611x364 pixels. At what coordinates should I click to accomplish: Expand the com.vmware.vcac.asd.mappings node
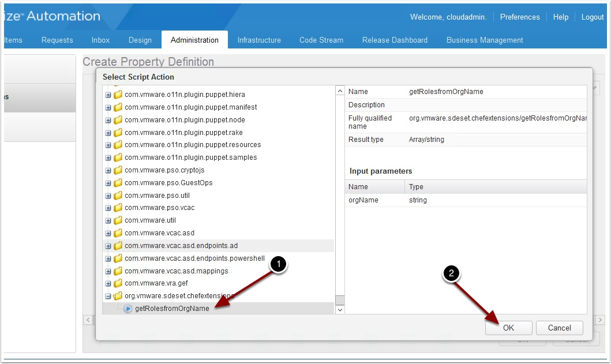(108, 272)
